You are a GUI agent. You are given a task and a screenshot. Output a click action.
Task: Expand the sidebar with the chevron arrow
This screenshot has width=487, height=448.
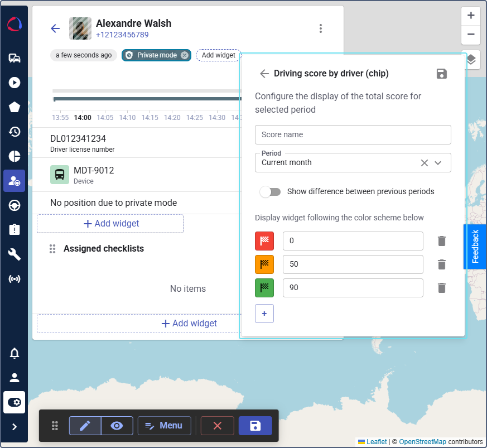click(15, 427)
